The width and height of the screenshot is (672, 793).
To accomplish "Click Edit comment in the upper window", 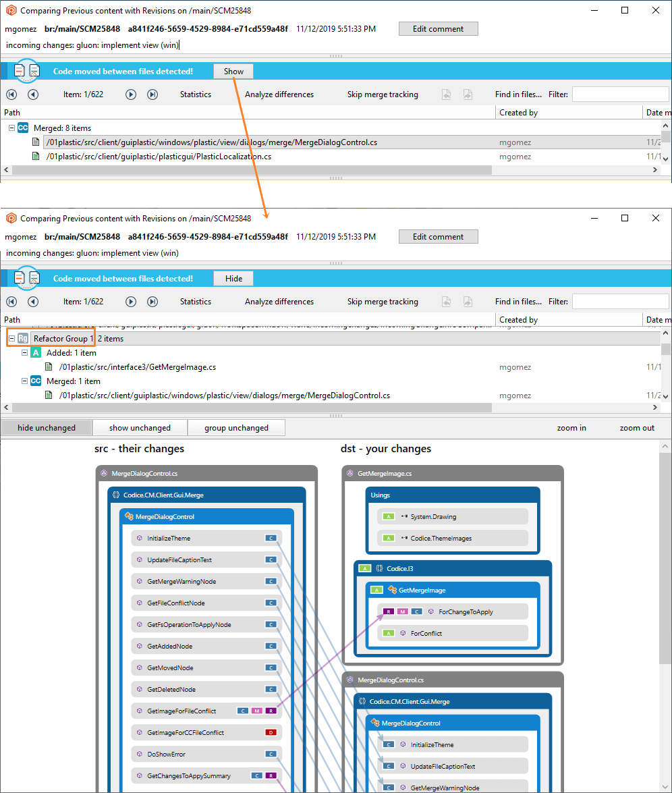I will pyautogui.click(x=438, y=29).
